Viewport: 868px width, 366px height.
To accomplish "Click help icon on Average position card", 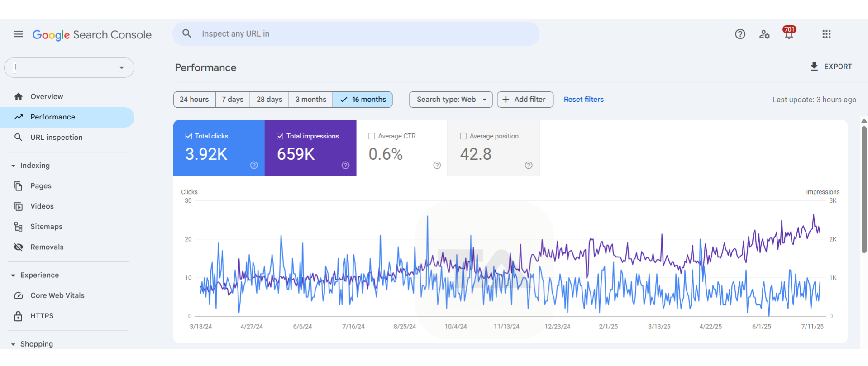I will (528, 165).
